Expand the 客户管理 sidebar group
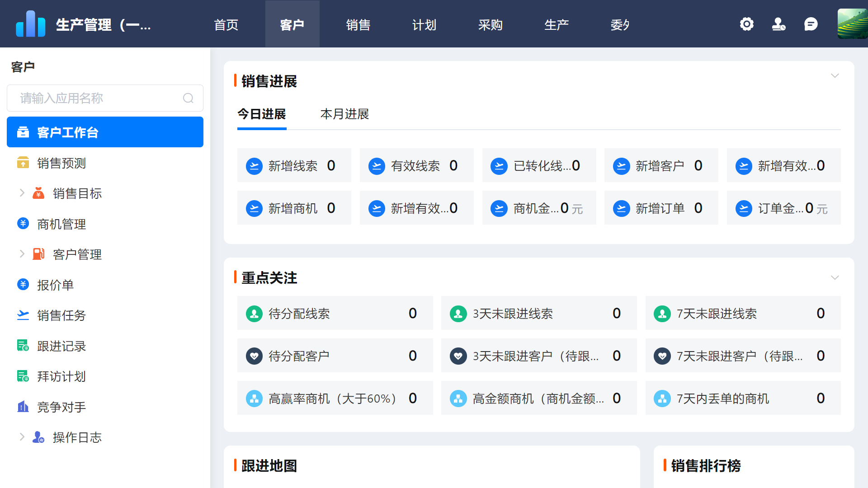The height and width of the screenshot is (488, 868). (x=22, y=254)
